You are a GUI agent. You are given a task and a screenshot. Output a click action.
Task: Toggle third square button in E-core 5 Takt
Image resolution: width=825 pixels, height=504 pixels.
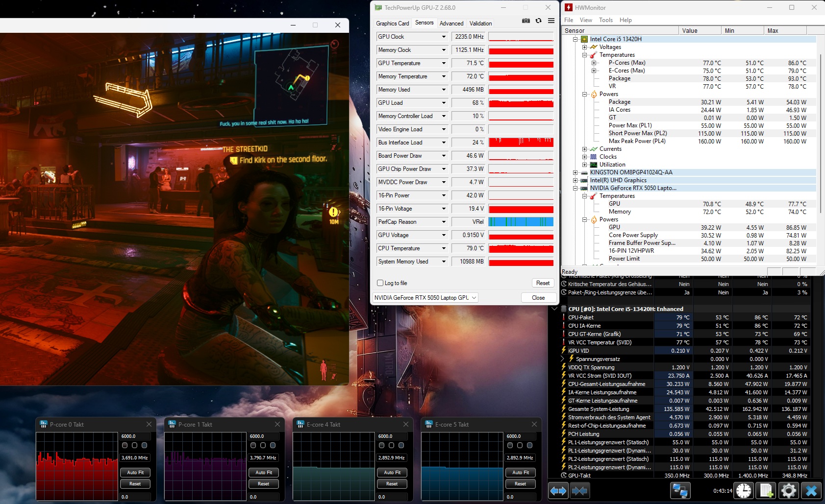click(x=529, y=445)
